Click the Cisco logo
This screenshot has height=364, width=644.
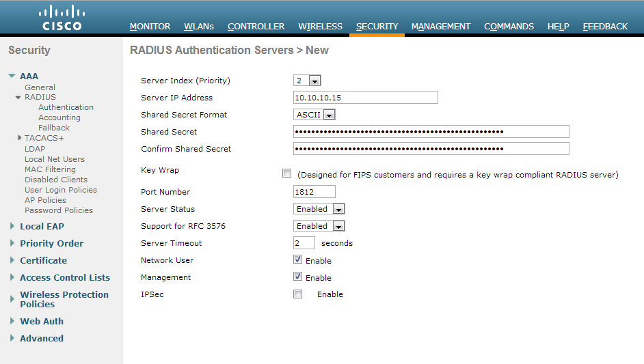click(x=62, y=18)
